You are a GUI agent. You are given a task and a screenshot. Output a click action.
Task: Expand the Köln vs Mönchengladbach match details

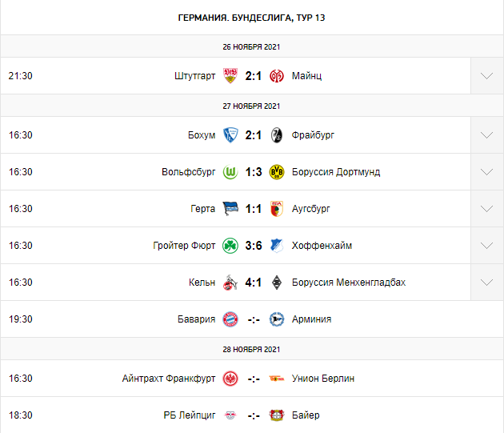(487, 283)
